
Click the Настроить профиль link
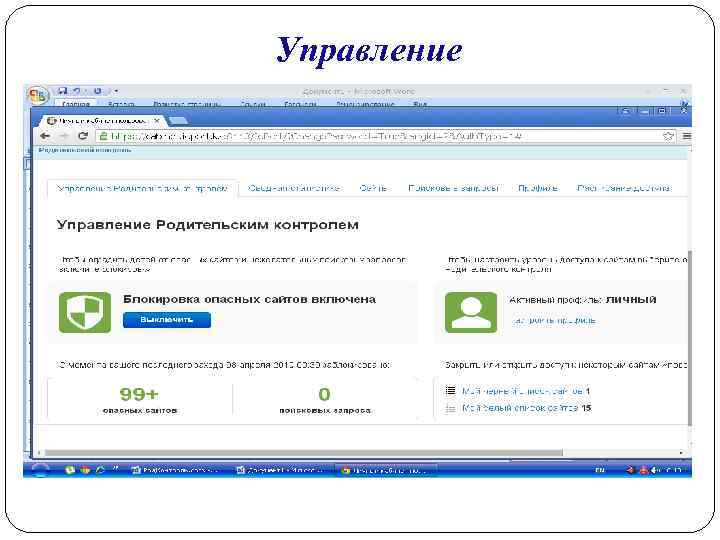[553, 320]
